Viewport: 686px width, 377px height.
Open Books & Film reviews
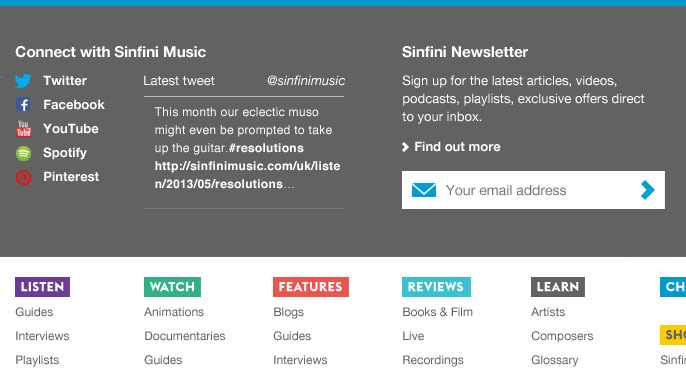(438, 312)
